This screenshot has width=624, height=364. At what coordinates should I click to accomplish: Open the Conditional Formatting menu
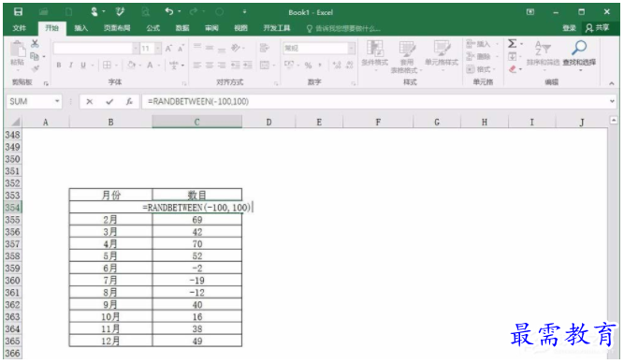click(x=374, y=56)
